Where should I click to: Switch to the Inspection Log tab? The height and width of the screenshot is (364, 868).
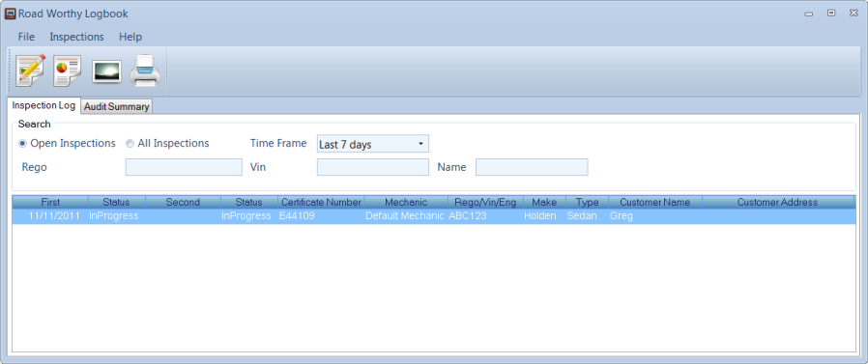(x=43, y=105)
